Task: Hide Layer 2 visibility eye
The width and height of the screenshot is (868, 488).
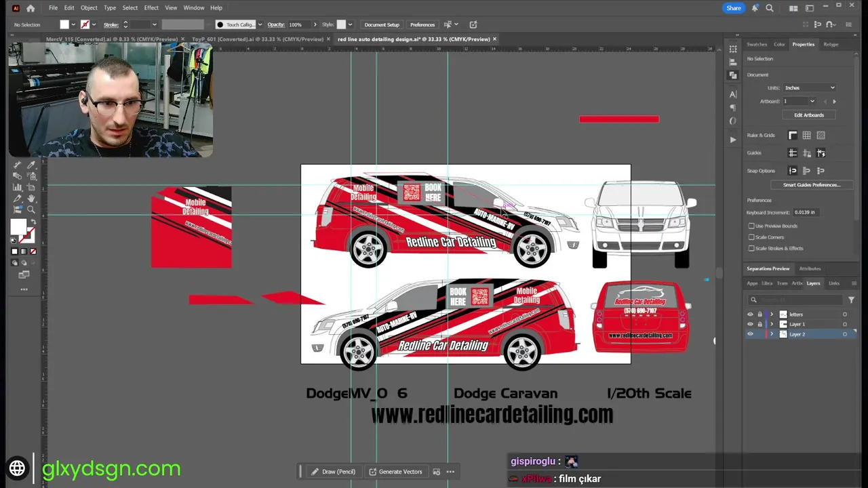Action: pyautogui.click(x=750, y=334)
